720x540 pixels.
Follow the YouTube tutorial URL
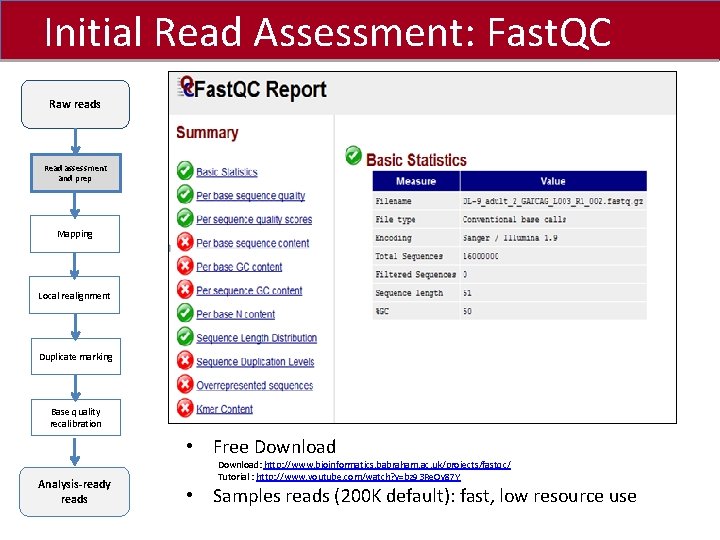pyautogui.click(x=358, y=477)
